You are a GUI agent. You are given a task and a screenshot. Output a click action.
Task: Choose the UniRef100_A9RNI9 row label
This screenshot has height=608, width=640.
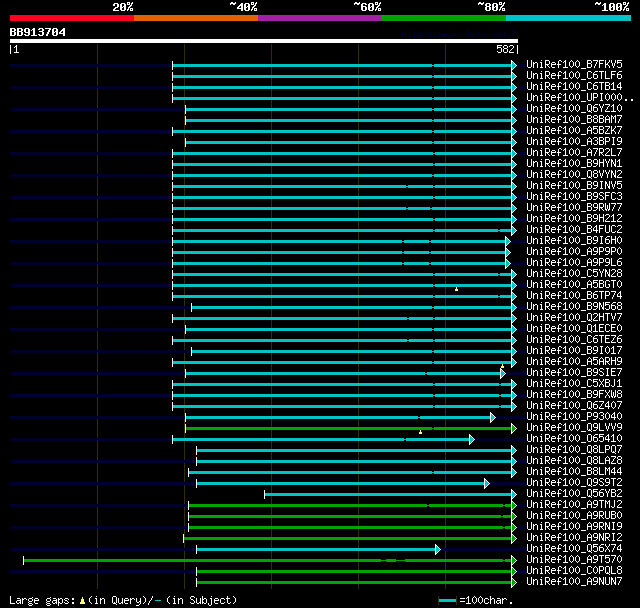pyautogui.click(x=574, y=527)
